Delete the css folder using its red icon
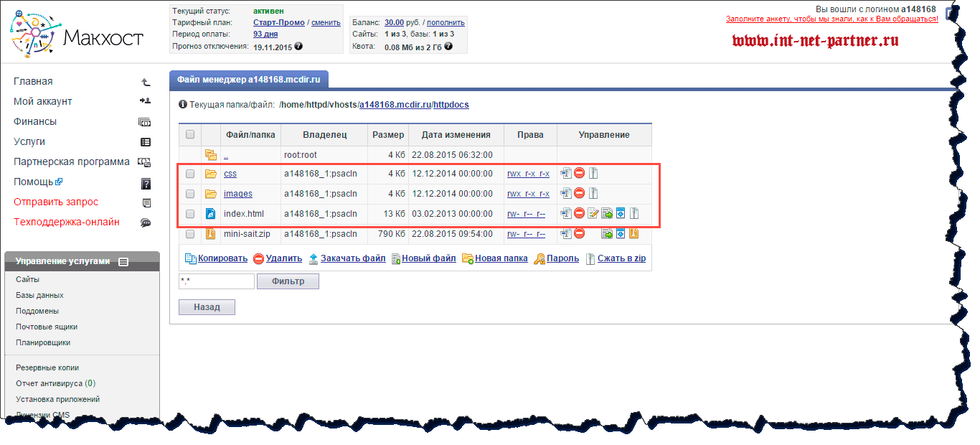 point(579,173)
